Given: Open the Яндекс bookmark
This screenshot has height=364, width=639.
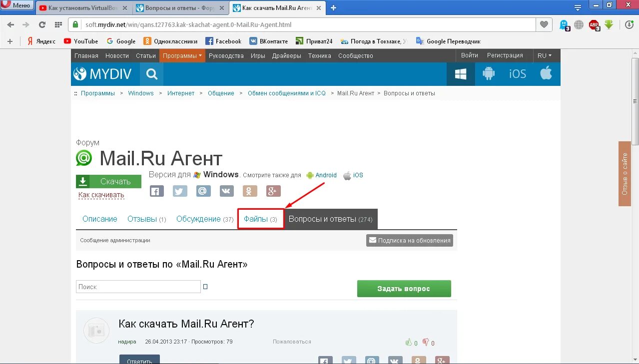Looking at the screenshot, I should click(x=41, y=41).
